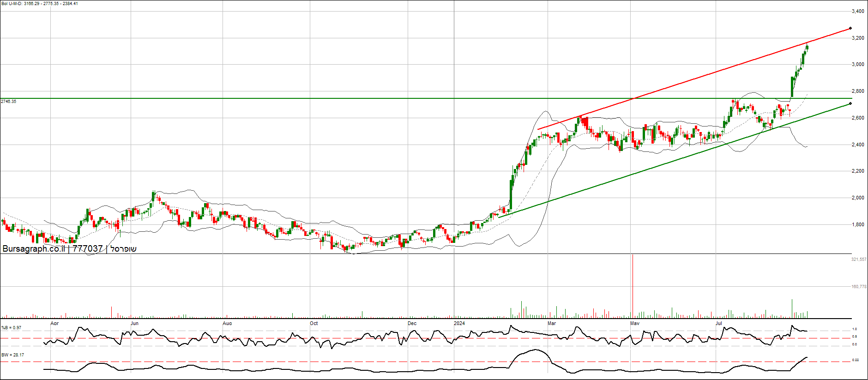The image size is (868, 380).
Task: Click the 1,800 price axis label
Action: (858, 224)
